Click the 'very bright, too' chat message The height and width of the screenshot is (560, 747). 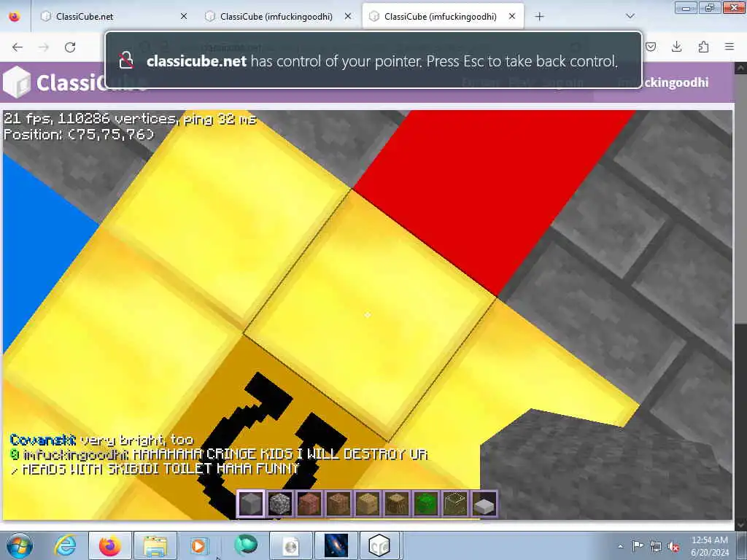tap(136, 440)
